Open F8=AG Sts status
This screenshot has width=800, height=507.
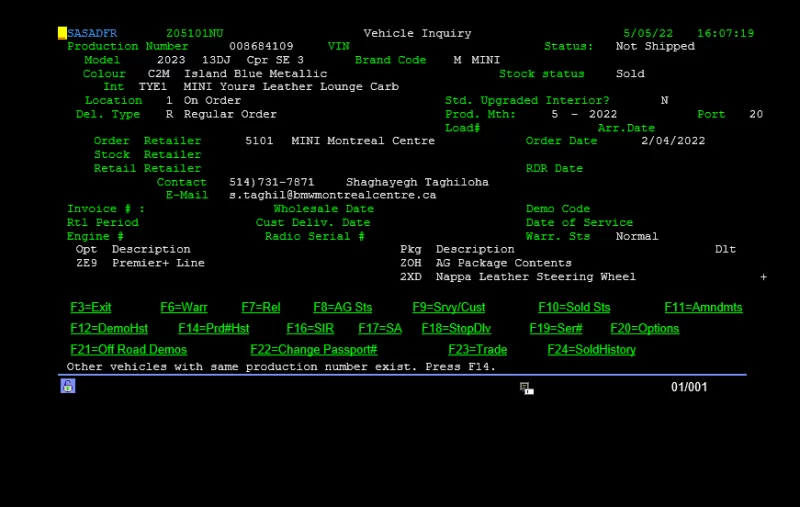(x=342, y=308)
